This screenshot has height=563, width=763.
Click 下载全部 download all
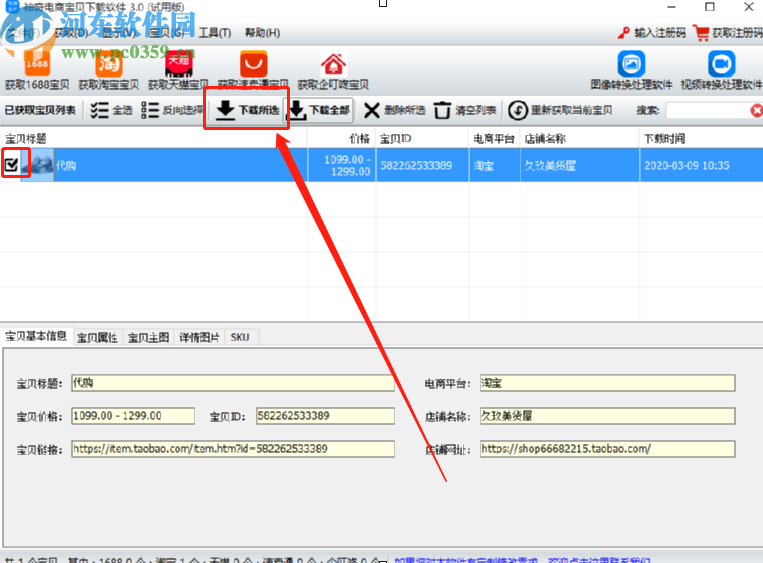(x=319, y=110)
